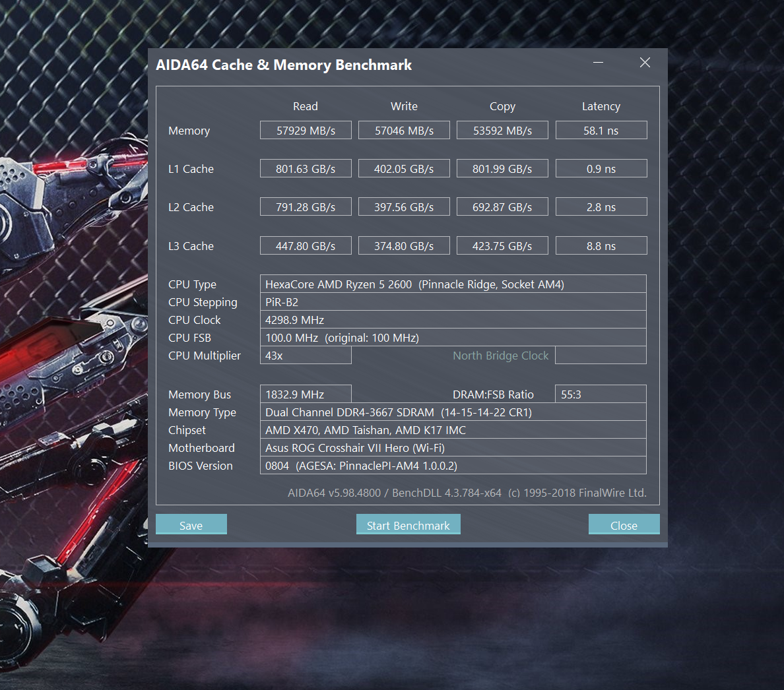The height and width of the screenshot is (690, 784).
Task: Click the DRAM:FSB Ratio field 55:3
Action: click(601, 394)
